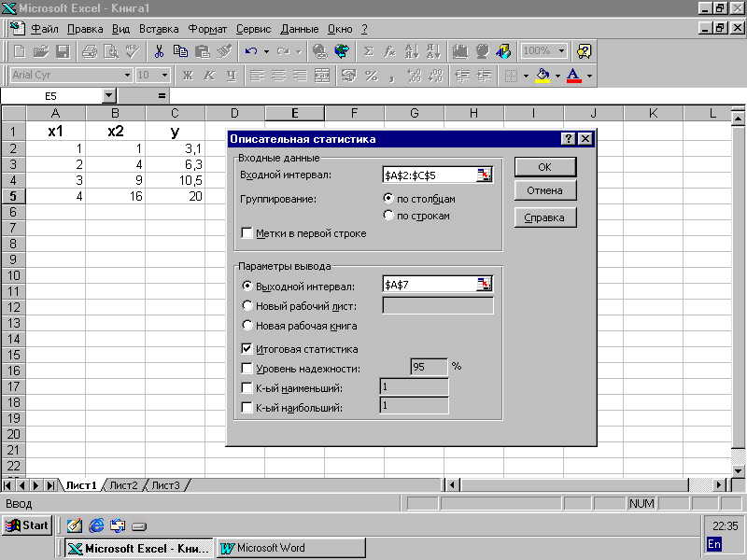The height and width of the screenshot is (560, 747).
Task: Open the Name Box dropdown arrow
Action: 108,96
